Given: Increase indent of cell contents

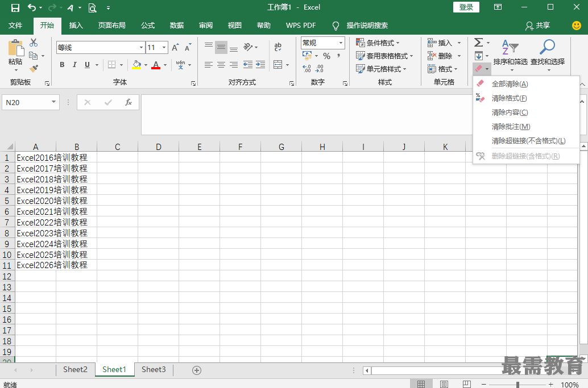Looking at the screenshot, I should (x=260, y=65).
